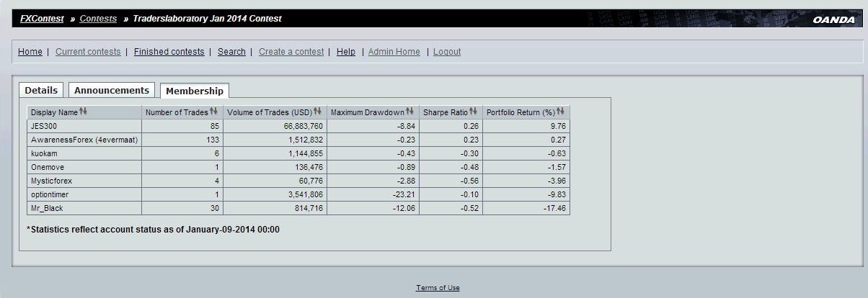This screenshot has width=868, height=298.
Task: Open the Announcements tab
Action: [x=112, y=90]
